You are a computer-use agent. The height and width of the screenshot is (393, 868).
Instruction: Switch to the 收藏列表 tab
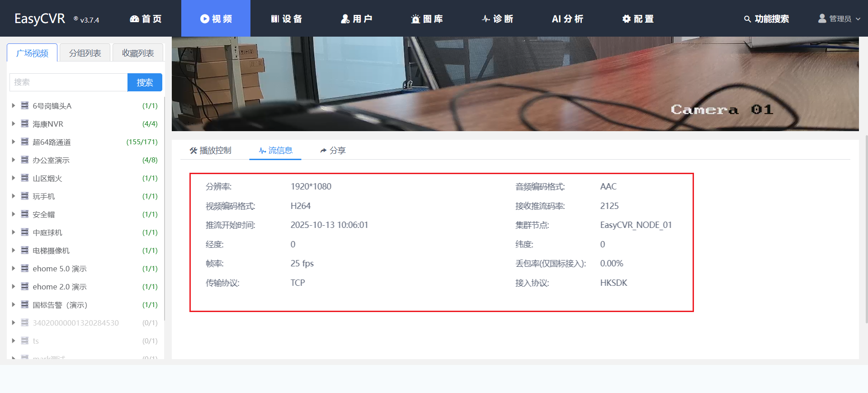(138, 53)
